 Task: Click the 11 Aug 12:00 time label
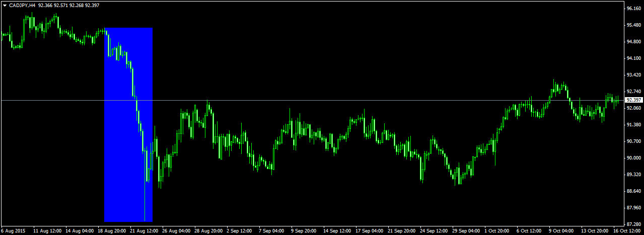pyautogui.click(x=47, y=231)
